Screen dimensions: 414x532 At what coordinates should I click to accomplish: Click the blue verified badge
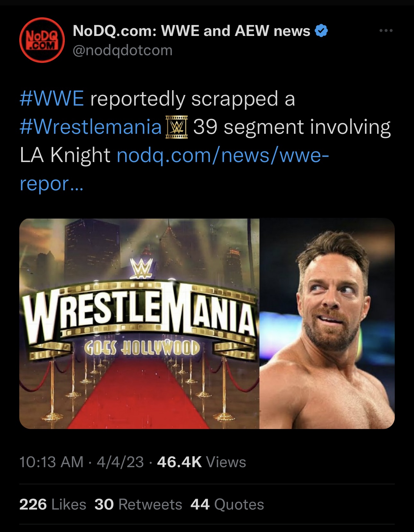point(321,31)
